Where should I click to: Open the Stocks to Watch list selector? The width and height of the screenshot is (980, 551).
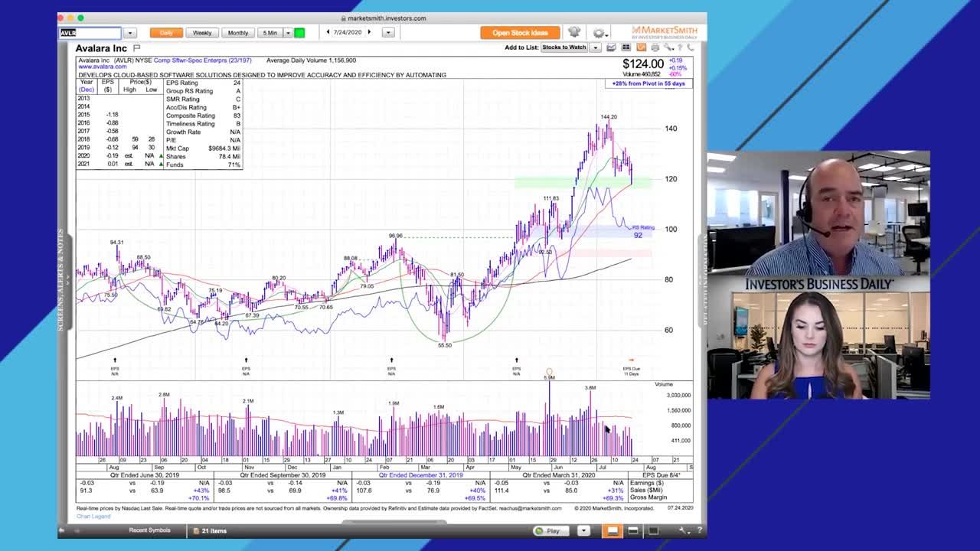point(564,47)
